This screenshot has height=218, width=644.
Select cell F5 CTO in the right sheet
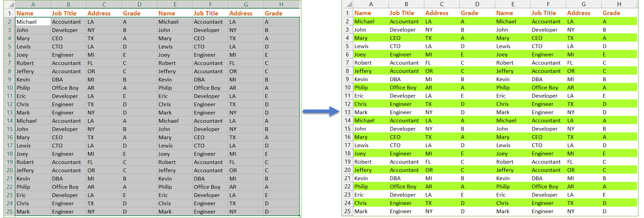(548, 46)
